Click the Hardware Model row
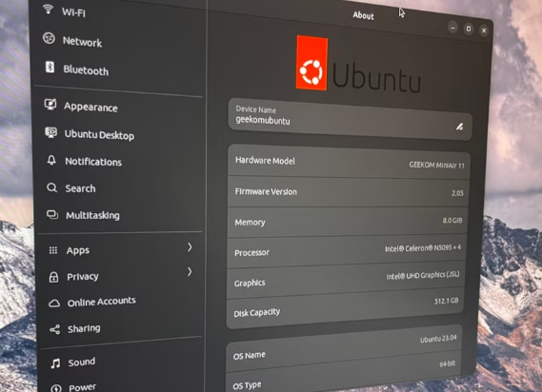 click(x=349, y=163)
